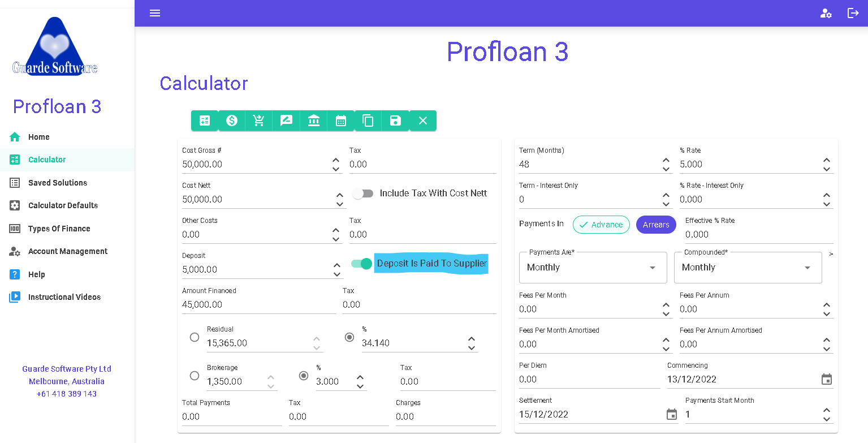Screen dimensions: 868x443
Task: Click the Guarde Software Pty Ltd text
Action: (x=67, y=369)
